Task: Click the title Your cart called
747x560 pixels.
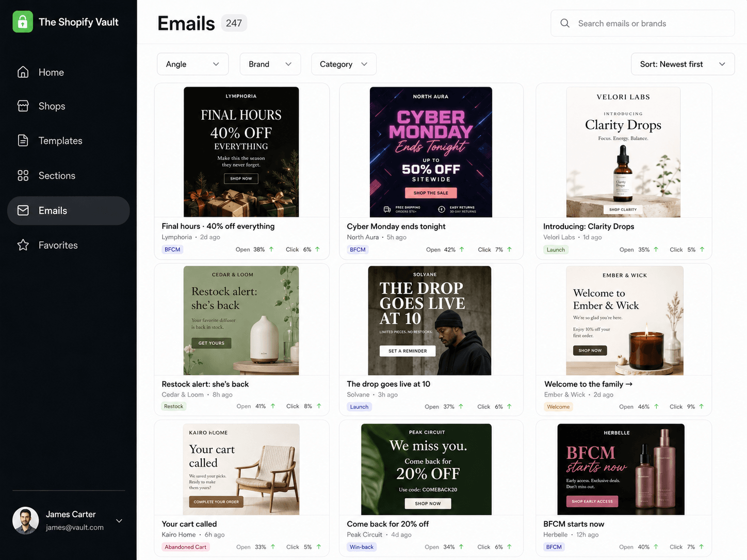Action: (189, 524)
